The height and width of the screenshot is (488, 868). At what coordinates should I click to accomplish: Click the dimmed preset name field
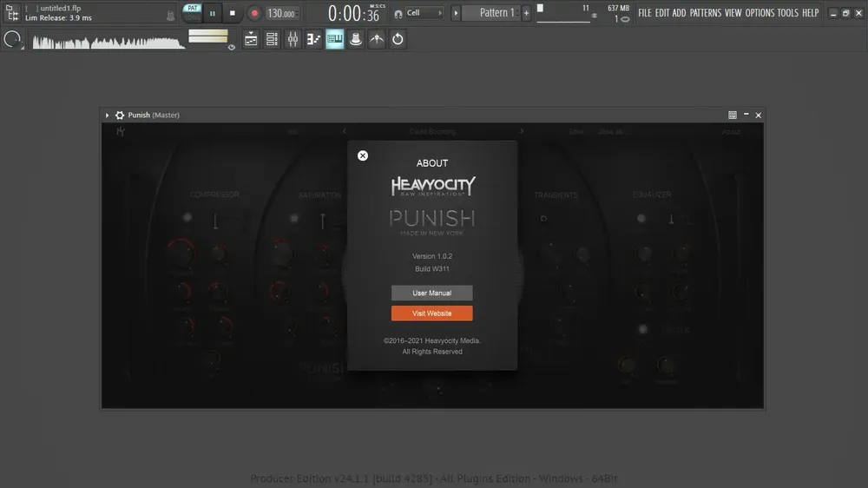click(x=432, y=132)
